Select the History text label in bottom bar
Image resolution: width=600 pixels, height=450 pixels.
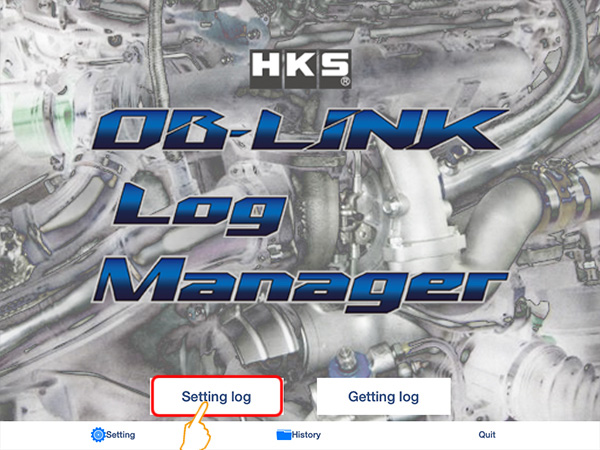coord(306,435)
